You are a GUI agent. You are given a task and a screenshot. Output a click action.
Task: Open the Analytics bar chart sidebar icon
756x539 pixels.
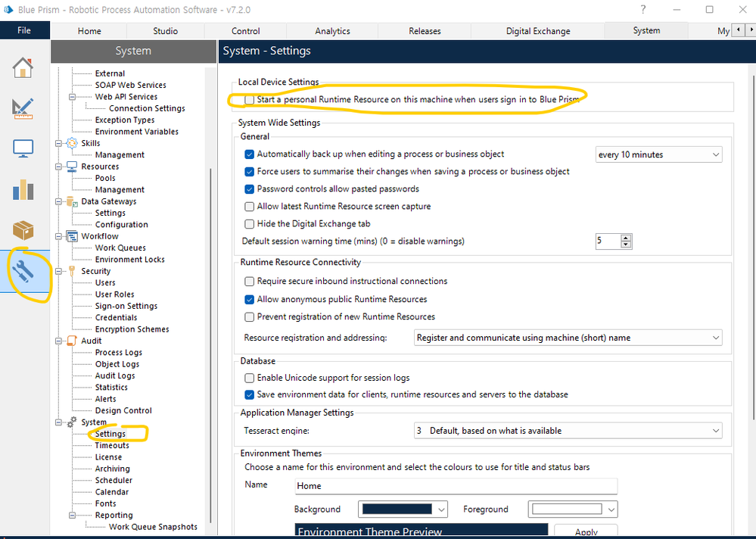[x=23, y=189]
